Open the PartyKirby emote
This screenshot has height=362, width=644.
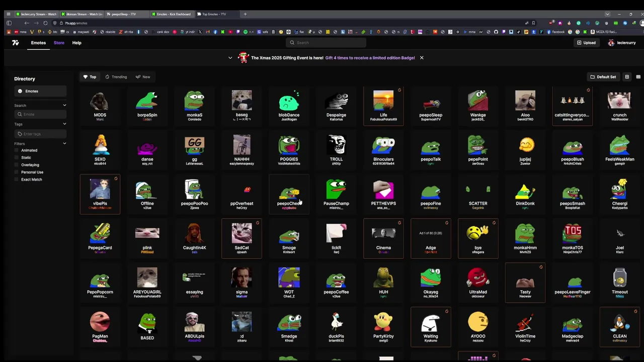click(383, 327)
